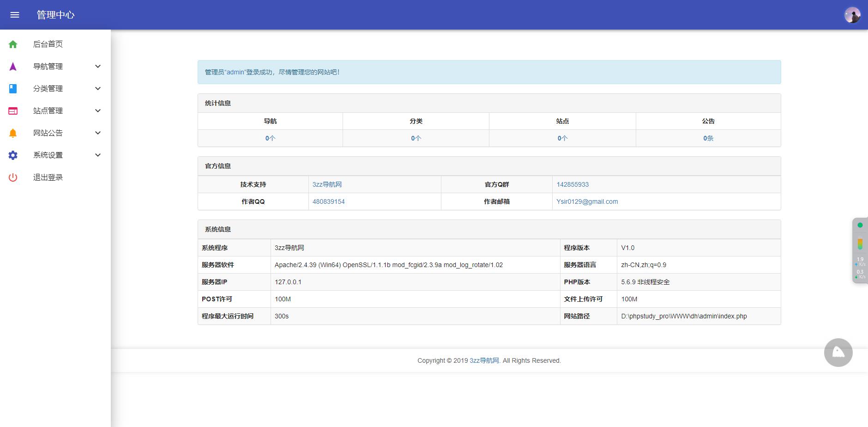The width and height of the screenshot is (868, 427).
Task: Open the 0条 count under 公告
Action: [x=708, y=138]
